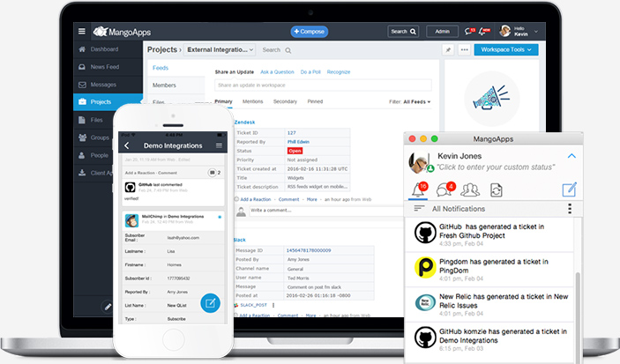
Task: Switch to the Pinned feed tab
Action: point(315,101)
